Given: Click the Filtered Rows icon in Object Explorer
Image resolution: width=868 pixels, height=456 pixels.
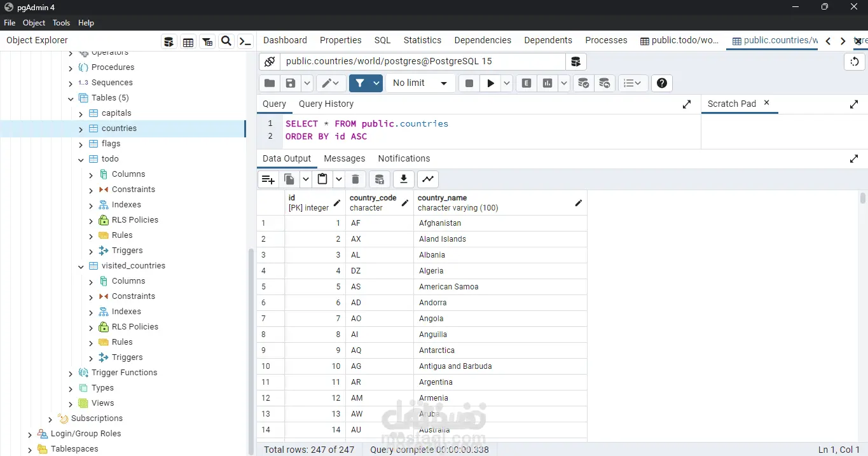Looking at the screenshot, I should coord(207,42).
